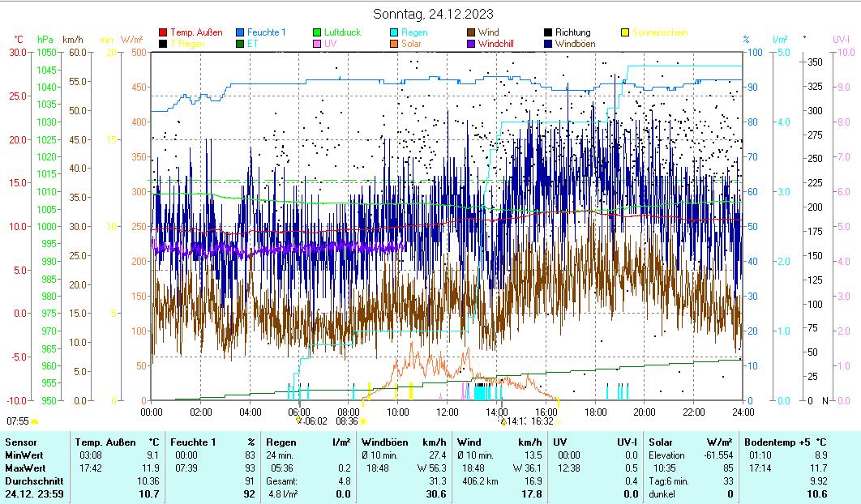Click the blue Feuchte 1 legend square
861x504 pixels.
[x=240, y=33]
